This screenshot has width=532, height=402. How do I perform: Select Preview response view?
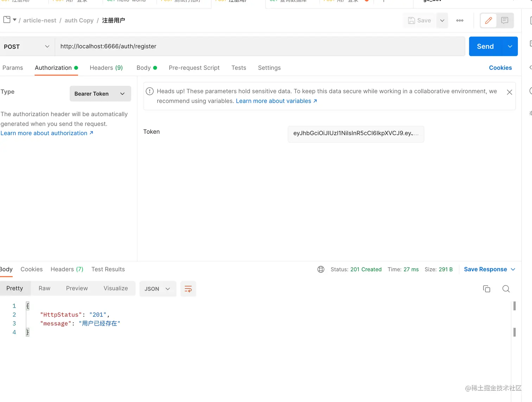77,288
